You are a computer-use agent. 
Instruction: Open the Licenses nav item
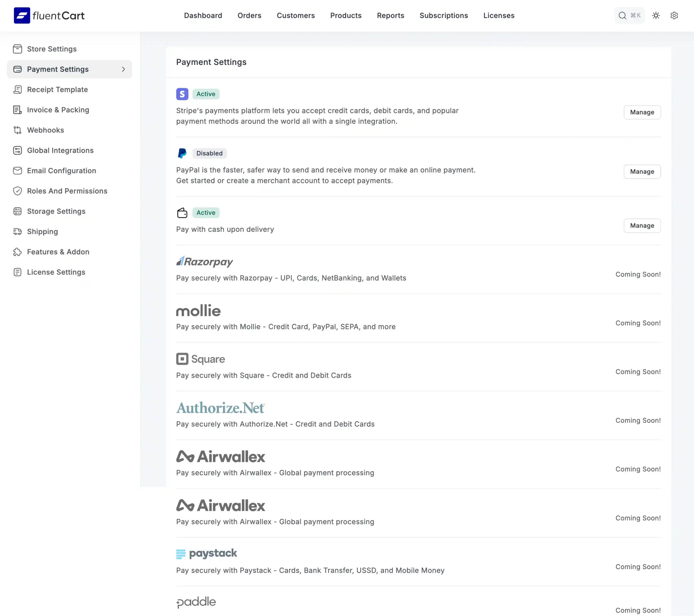(x=499, y=15)
